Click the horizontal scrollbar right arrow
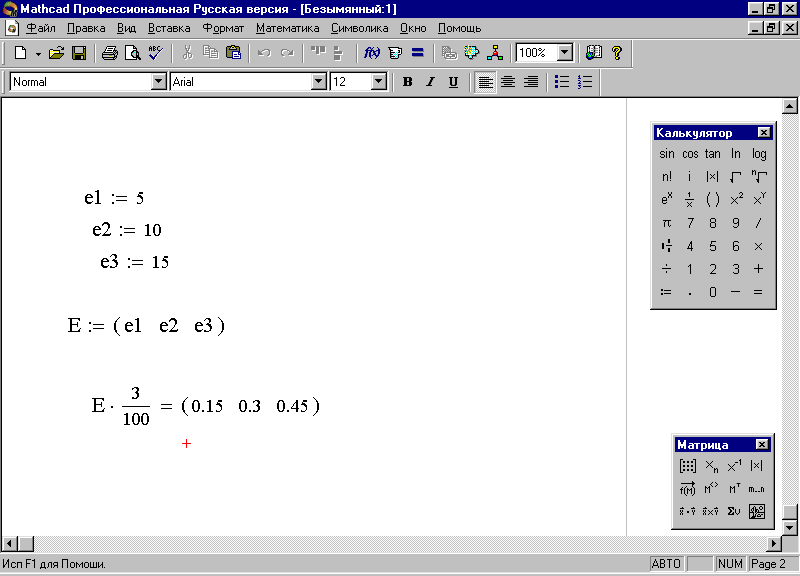The width and height of the screenshot is (800, 576). coord(774,543)
